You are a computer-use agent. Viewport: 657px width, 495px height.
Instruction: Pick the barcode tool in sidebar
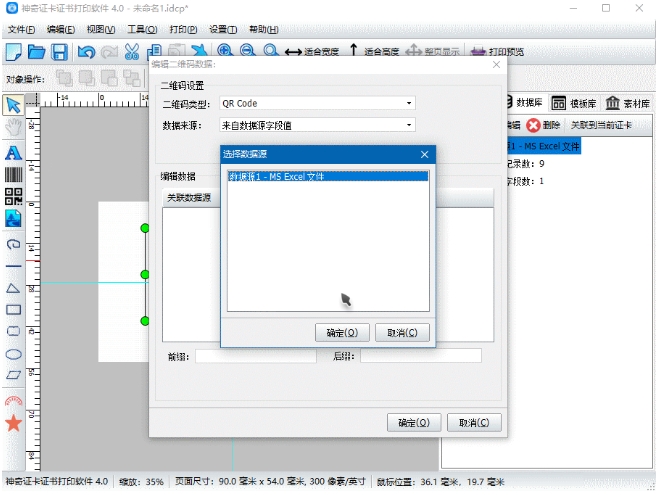(x=13, y=174)
